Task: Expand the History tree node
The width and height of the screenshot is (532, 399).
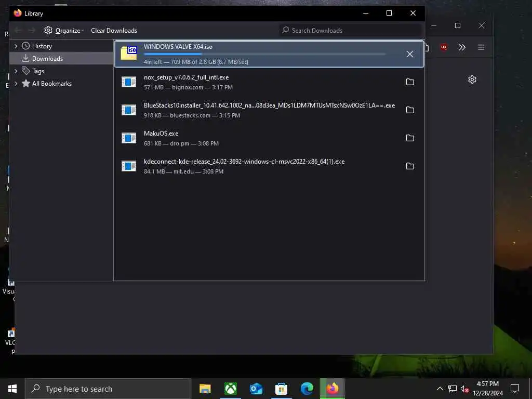Action: (16, 46)
